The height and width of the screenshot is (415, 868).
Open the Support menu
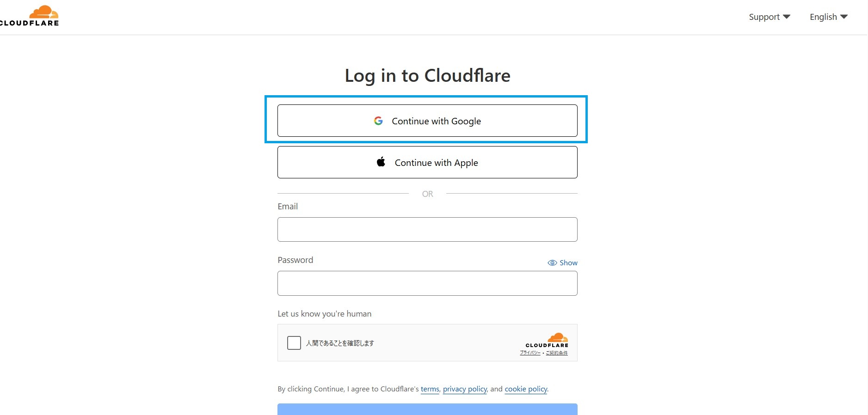pyautogui.click(x=764, y=17)
